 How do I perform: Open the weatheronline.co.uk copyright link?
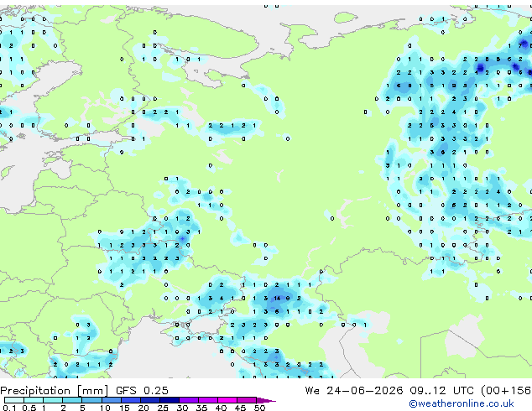click(462, 403)
